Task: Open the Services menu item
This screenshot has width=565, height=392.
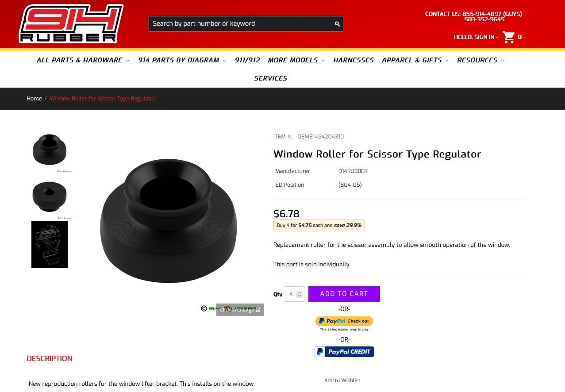Action: coord(271,78)
